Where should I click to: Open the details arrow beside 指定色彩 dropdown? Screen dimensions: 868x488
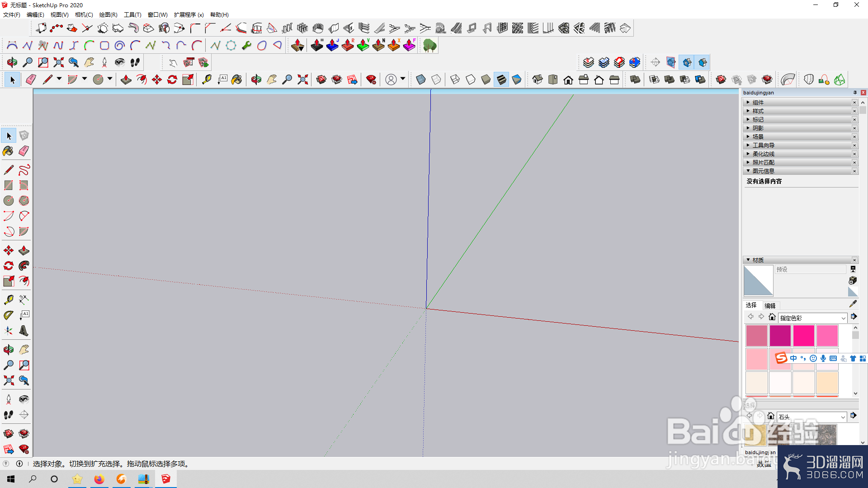854,317
